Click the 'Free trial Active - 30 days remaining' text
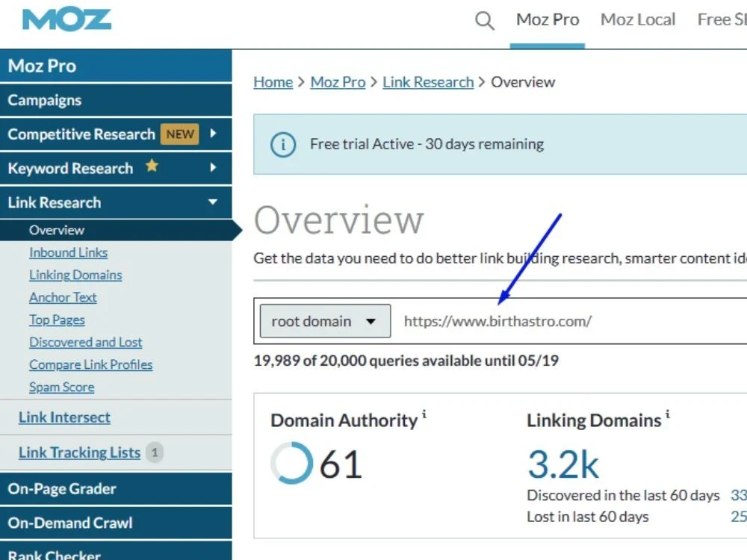The image size is (747, 560). point(427,144)
